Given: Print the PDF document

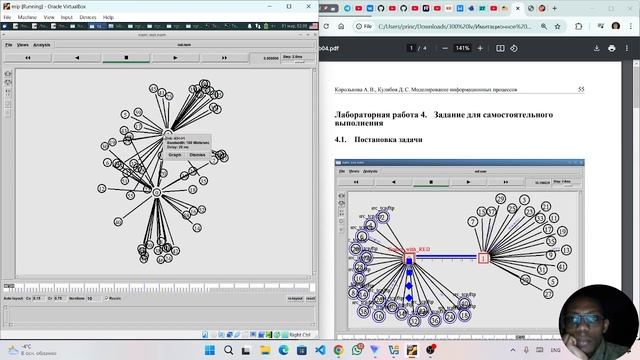Looking at the screenshot, I should point(611,48).
